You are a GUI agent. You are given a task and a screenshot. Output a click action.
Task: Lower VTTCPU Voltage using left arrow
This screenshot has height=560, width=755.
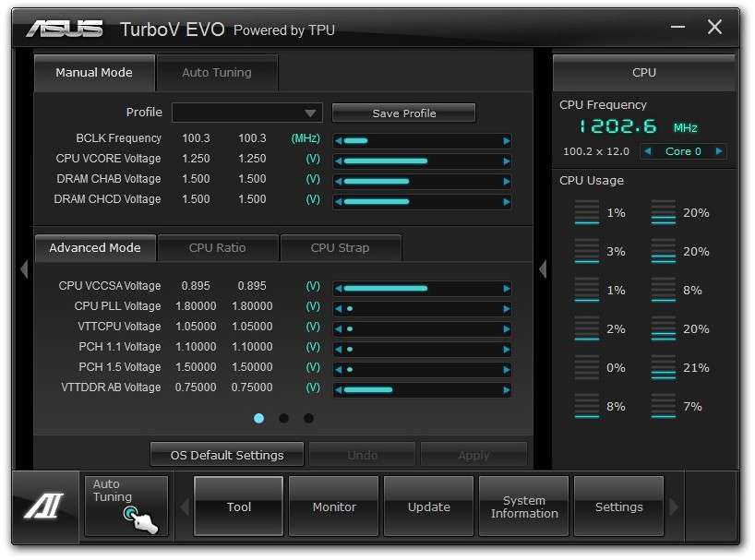pyautogui.click(x=339, y=329)
